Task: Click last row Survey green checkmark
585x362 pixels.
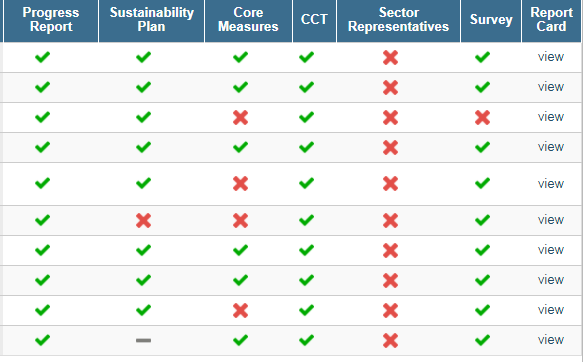Action: click(482, 340)
